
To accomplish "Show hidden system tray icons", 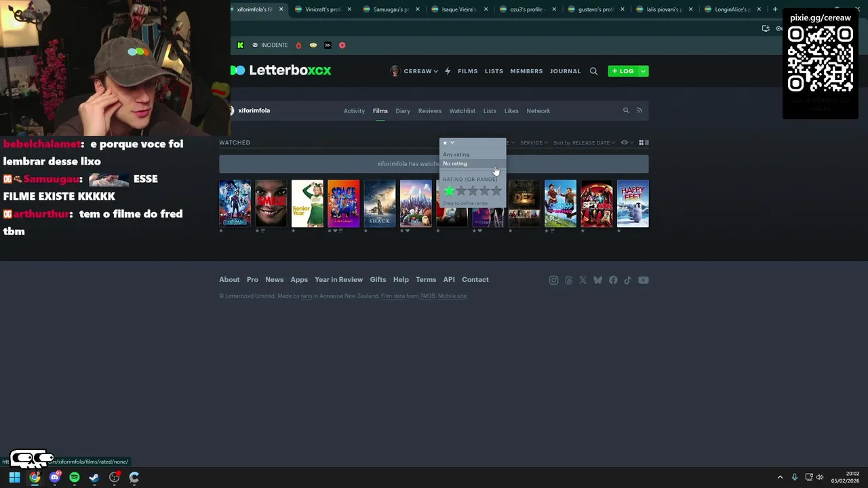I will click(780, 477).
